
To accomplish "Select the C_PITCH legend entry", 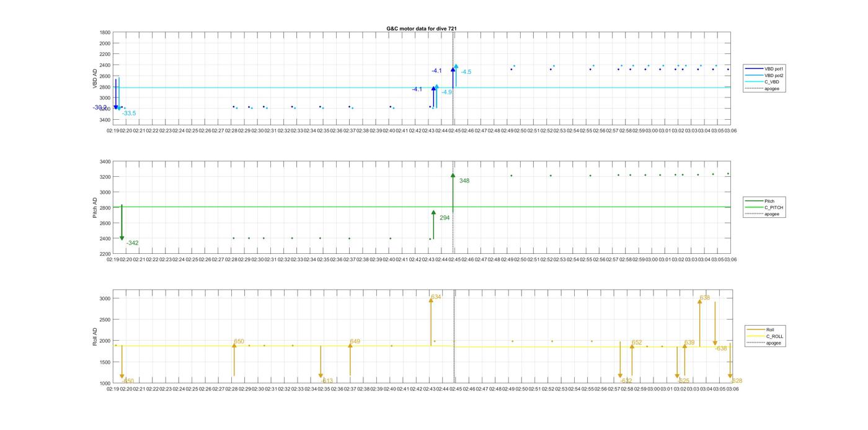I will point(764,207).
